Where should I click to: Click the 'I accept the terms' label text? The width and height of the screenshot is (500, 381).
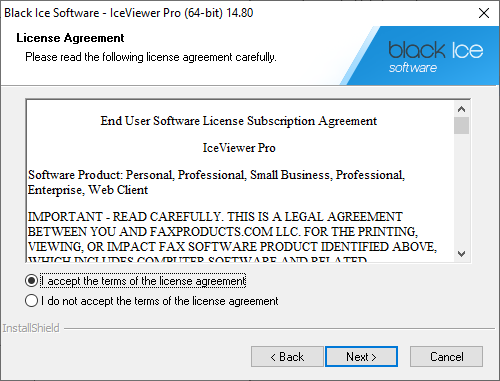(143, 281)
